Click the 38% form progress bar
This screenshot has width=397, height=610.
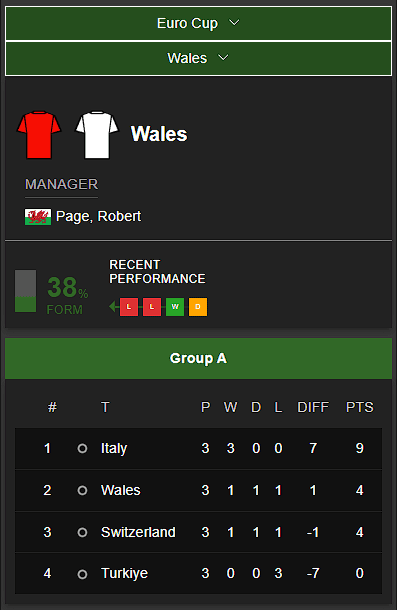[25, 291]
